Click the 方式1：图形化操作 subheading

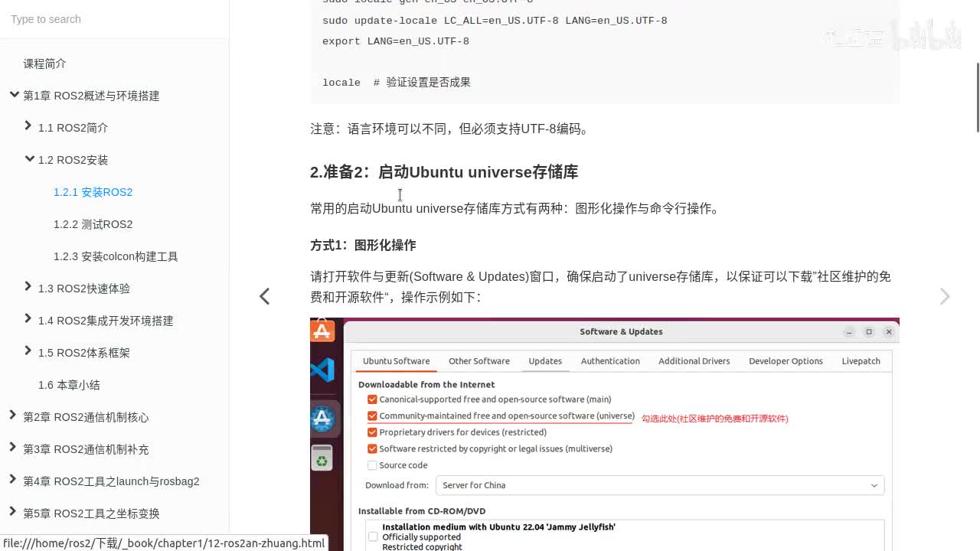363,245
